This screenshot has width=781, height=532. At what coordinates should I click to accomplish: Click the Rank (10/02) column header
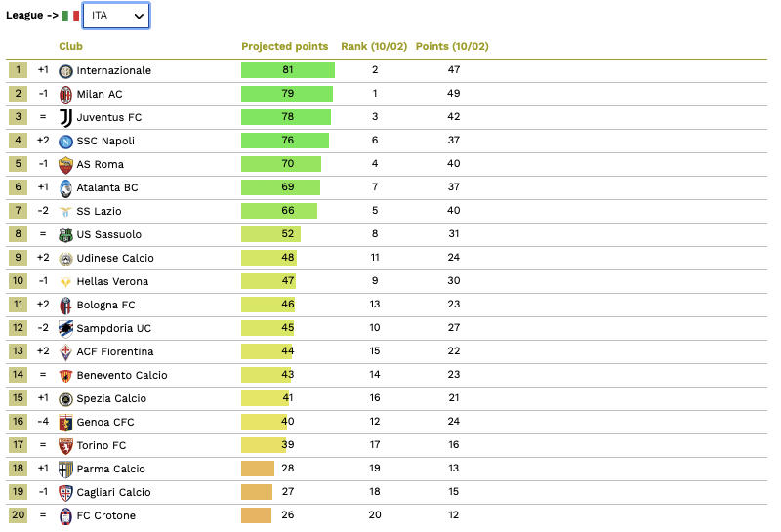pos(375,46)
